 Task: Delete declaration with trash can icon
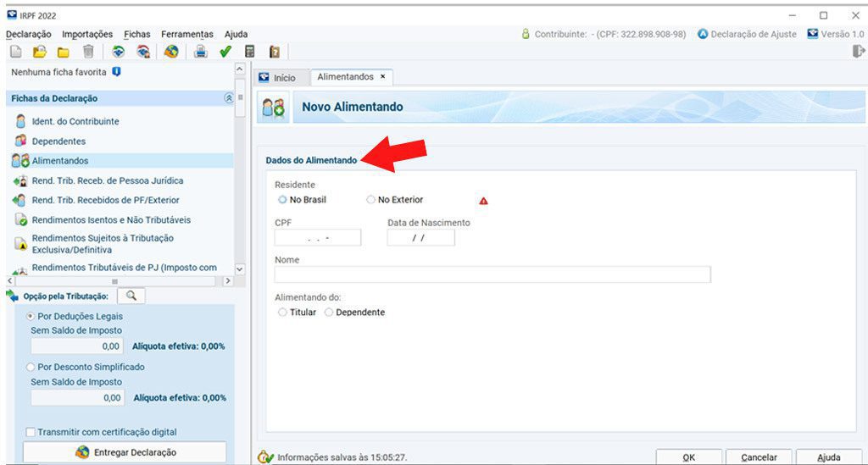coord(88,52)
